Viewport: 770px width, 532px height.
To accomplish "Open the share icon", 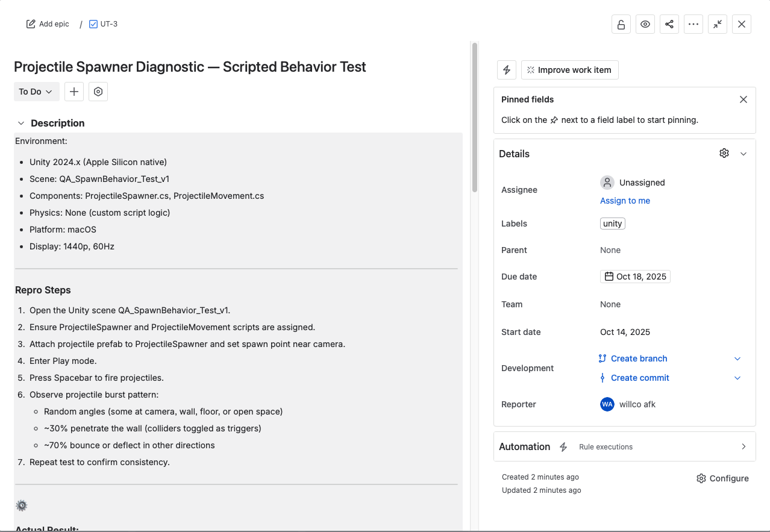I will (669, 24).
